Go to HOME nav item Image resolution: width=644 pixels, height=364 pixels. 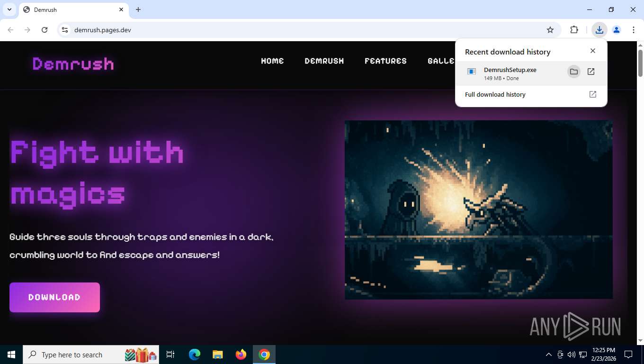pos(272,61)
